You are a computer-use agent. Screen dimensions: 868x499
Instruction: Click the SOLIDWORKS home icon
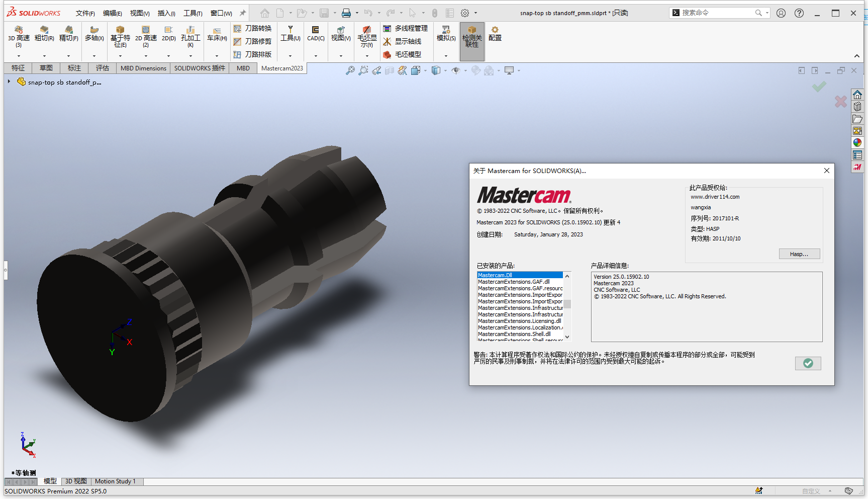click(265, 13)
